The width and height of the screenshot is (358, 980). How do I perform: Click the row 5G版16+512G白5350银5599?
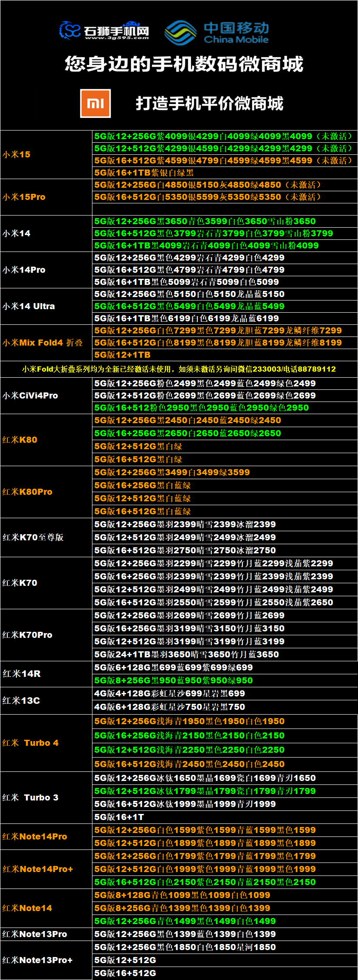coord(225,197)
